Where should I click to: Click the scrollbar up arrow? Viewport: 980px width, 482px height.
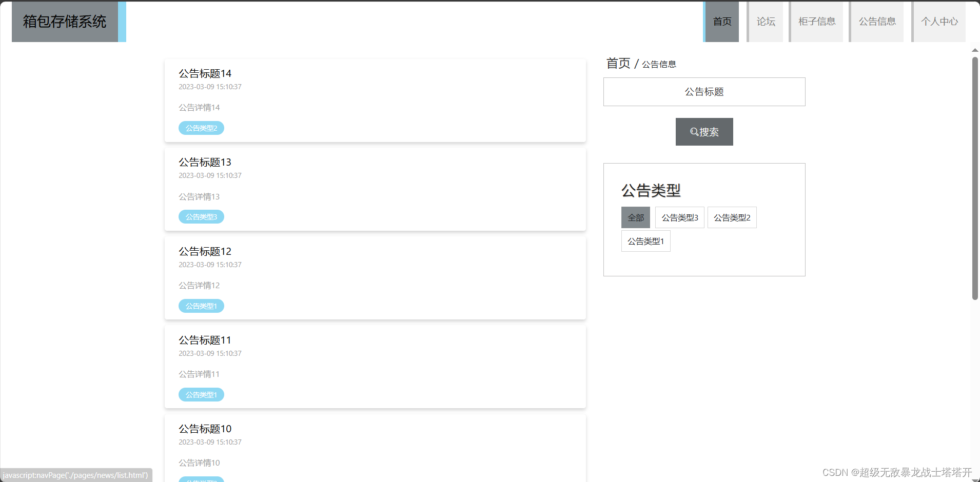[x=975, y=50]
